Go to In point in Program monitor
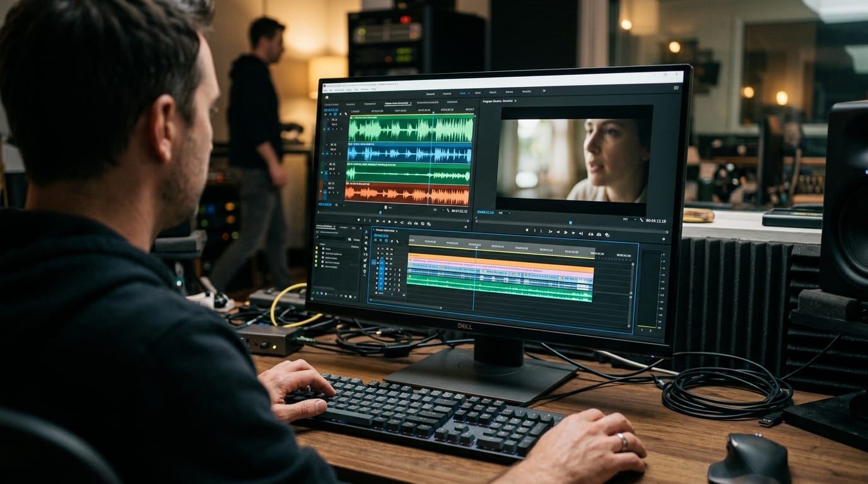Image resolution: width=868 pixels, height=484 pixels. 551,231
